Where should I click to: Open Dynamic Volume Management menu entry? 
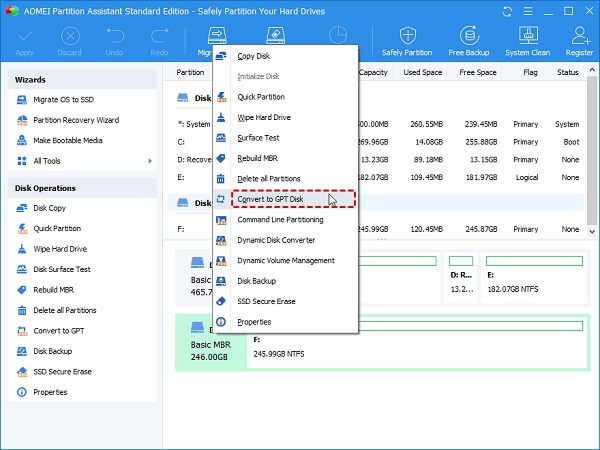[285, 261]
